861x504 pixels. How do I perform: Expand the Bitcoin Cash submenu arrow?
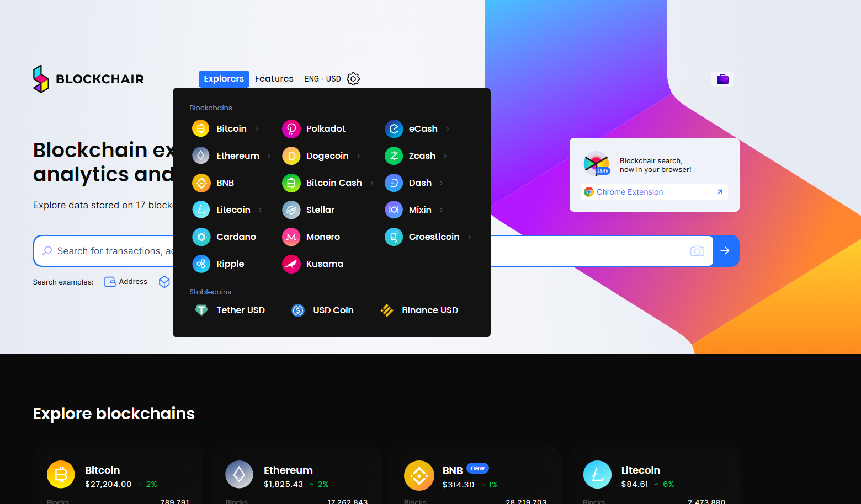pyautogui.click(x=371, y=183)
